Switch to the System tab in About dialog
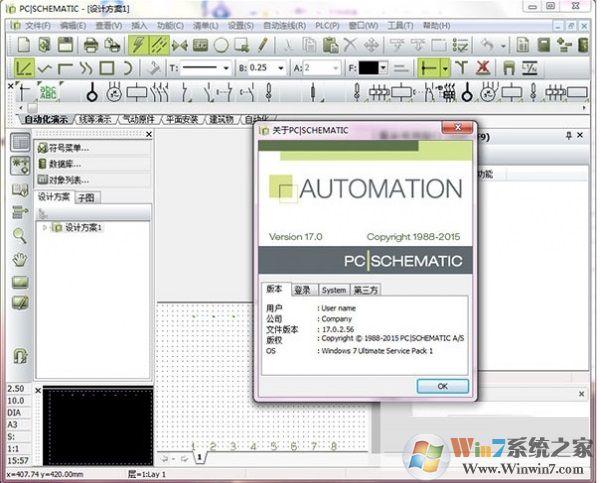This screenshot has height=483, width=600. click(334, 290)
